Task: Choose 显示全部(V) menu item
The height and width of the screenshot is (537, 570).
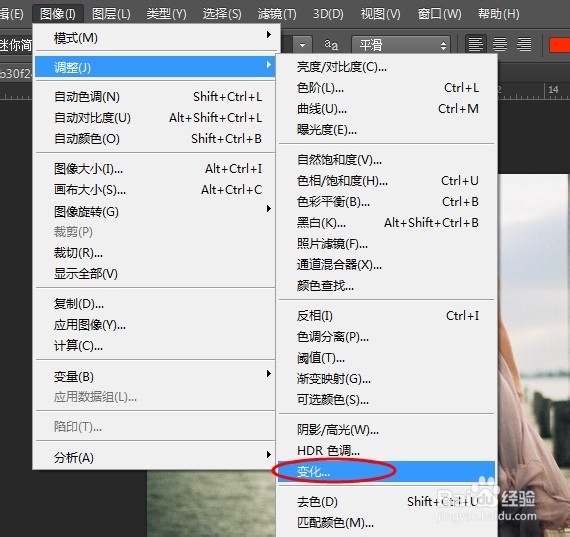Action: pyautogui.click(x=155, y=274)
